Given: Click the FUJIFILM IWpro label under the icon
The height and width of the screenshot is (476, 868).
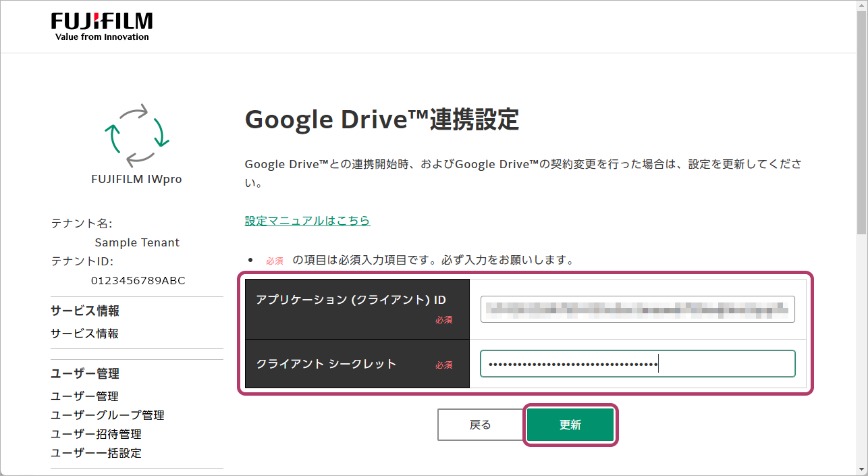Looking at the screenshot, I should (136, 180).
